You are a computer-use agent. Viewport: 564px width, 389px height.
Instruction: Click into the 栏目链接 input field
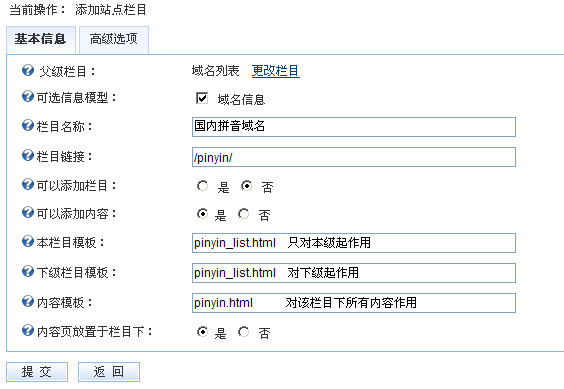pos(354,157)
